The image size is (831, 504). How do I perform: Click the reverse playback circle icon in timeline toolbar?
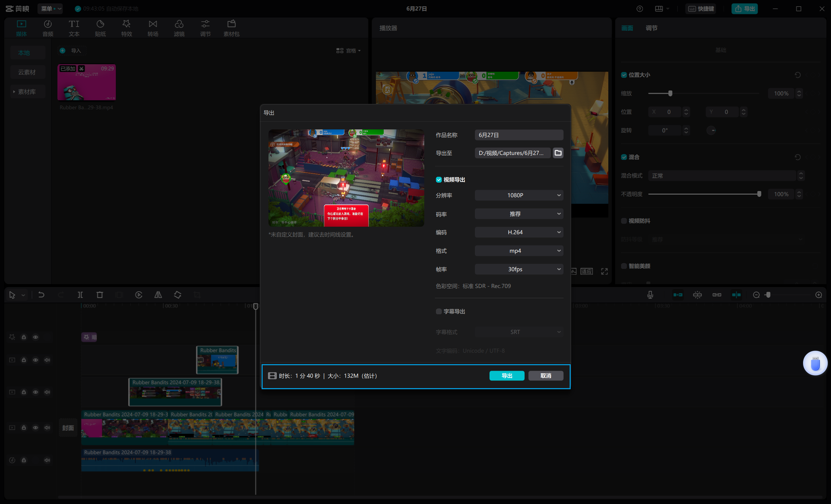(139, 295)
